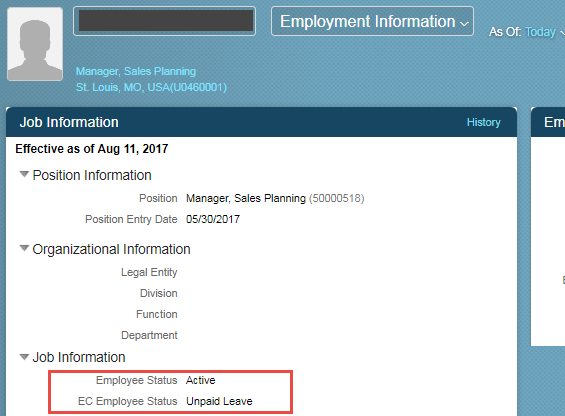Click the Effective as of Aug 11, 2017 text
The width and height of the screenshot is (565, 416).
click(x=92, y=149)
